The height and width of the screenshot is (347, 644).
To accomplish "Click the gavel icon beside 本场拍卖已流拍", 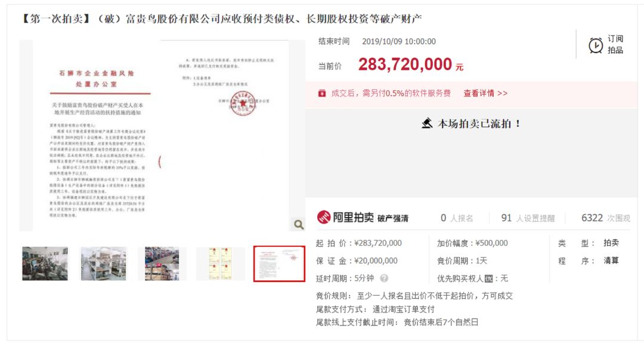I will (x=427, y=123).
